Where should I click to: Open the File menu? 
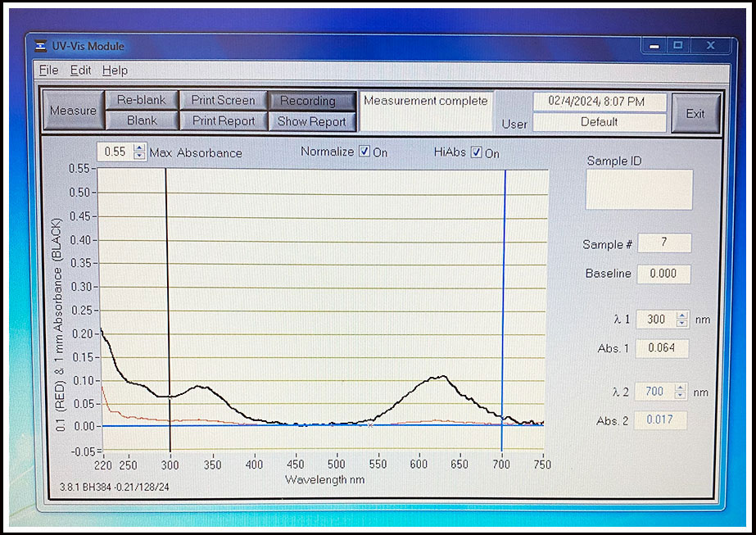coord(48,70)
